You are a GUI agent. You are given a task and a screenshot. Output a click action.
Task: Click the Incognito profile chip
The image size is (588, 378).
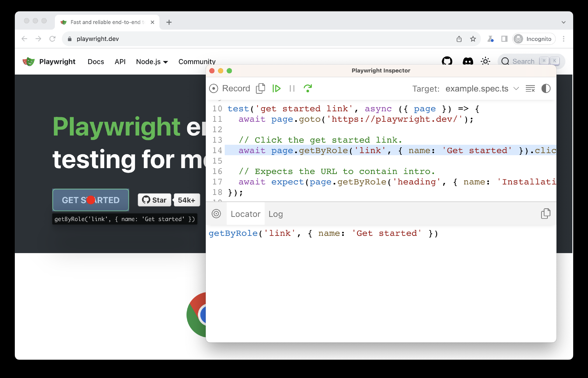[x=534, y=39]
